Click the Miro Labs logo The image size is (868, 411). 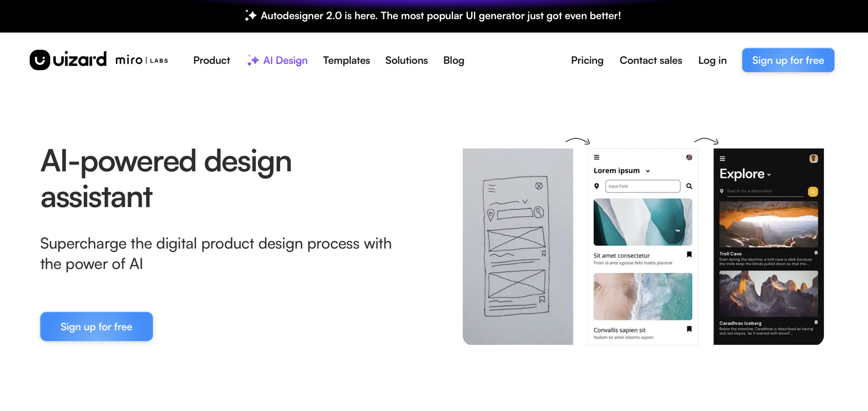tap(142, 60)
